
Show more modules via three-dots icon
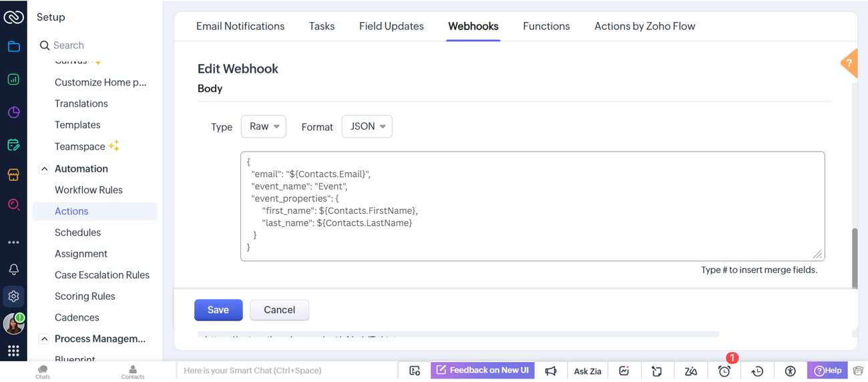pos(13,242)
